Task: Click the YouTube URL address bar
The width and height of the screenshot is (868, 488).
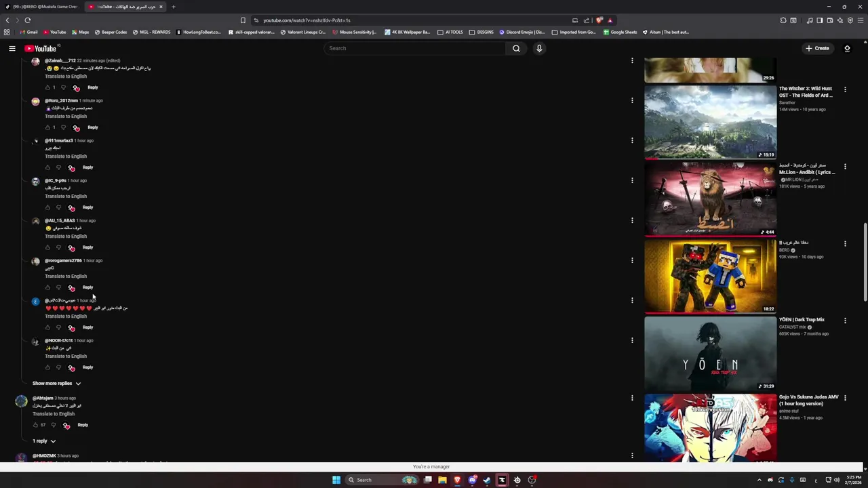Action: 414,20
